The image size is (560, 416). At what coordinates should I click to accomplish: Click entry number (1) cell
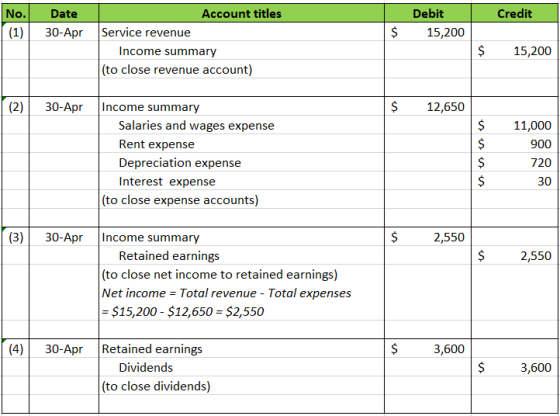[x=16, y=32]
